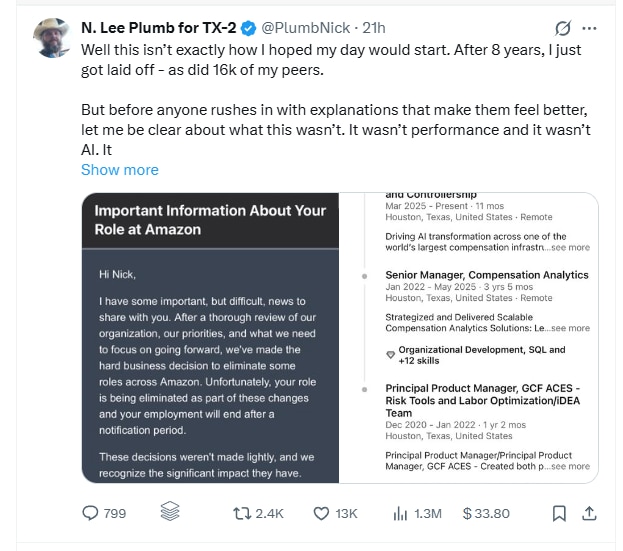Toggle the bookmark for this post
Screen dimensions: 623x551
tap(559, 513)
